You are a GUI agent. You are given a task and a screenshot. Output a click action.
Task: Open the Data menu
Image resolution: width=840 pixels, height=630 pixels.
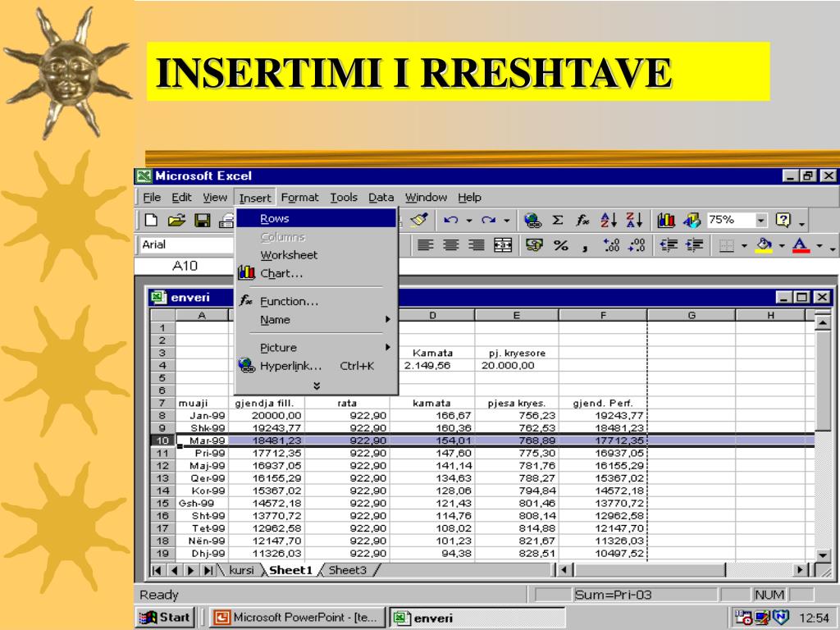pyautogui.click(x=381, y=198)
